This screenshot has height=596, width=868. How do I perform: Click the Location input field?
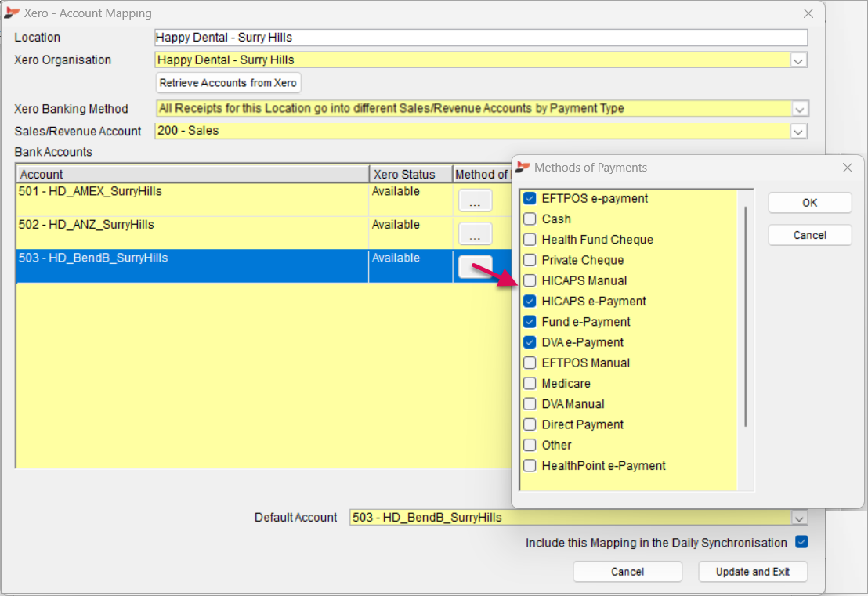[480, 38]
